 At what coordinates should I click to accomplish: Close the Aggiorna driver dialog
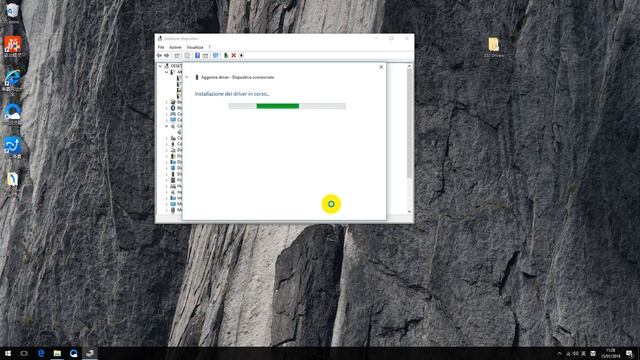[x=381, y=67]
